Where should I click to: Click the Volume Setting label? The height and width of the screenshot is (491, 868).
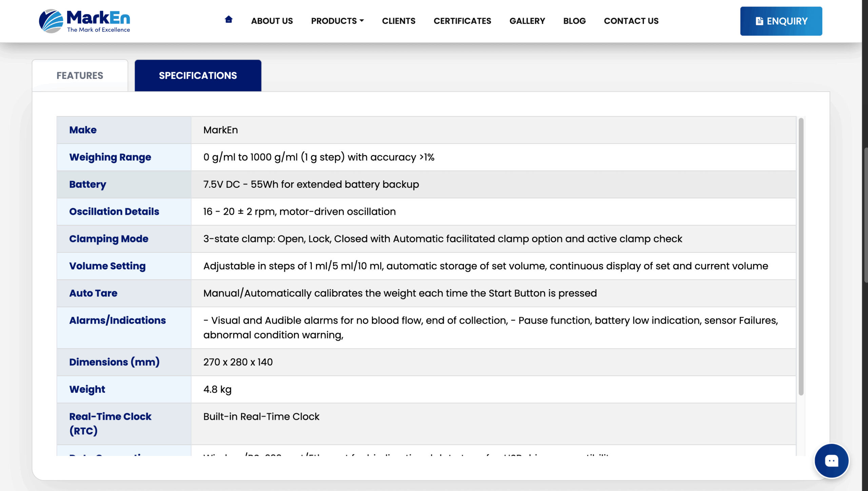tap(107, 266)
